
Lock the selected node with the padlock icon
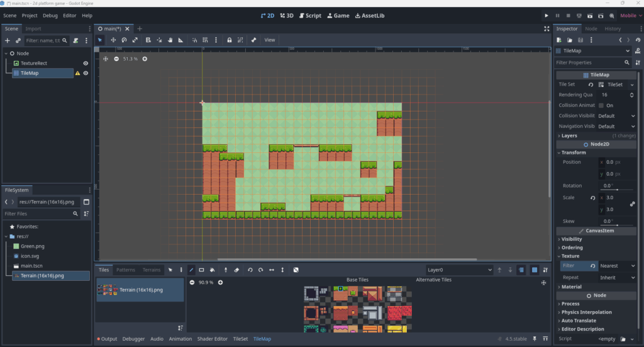(229, 40)
